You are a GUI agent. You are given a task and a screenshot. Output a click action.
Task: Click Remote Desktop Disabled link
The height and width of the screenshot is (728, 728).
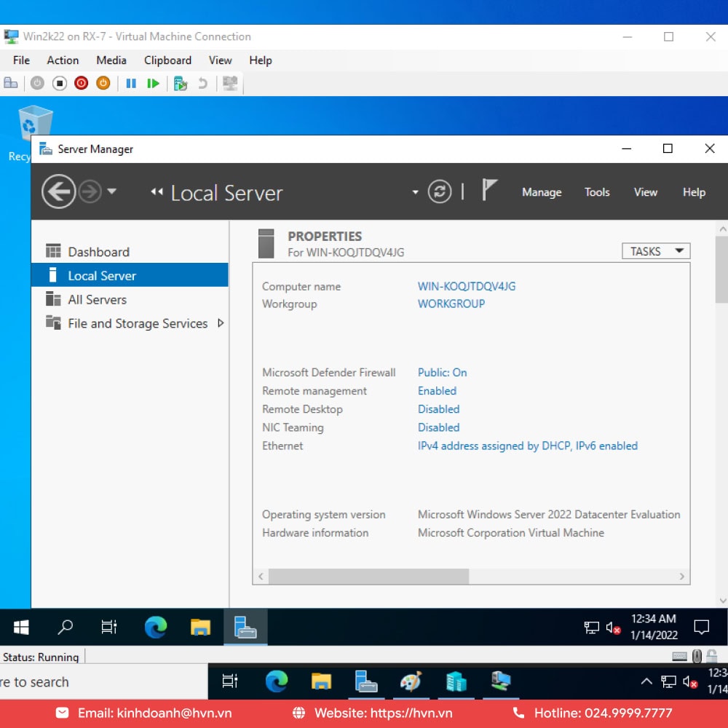438,409
